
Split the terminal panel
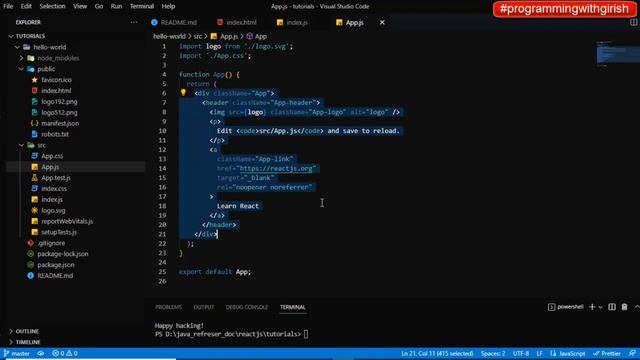(612, 307)
